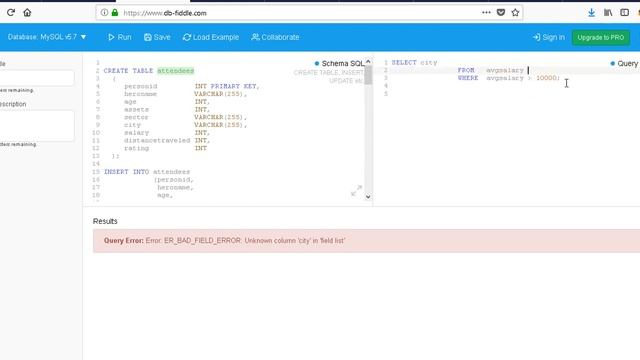The width and height of the screenshot is (640, 360).
Task: Click the up arrow of schema scrollbar
Action: click(368, 62)
